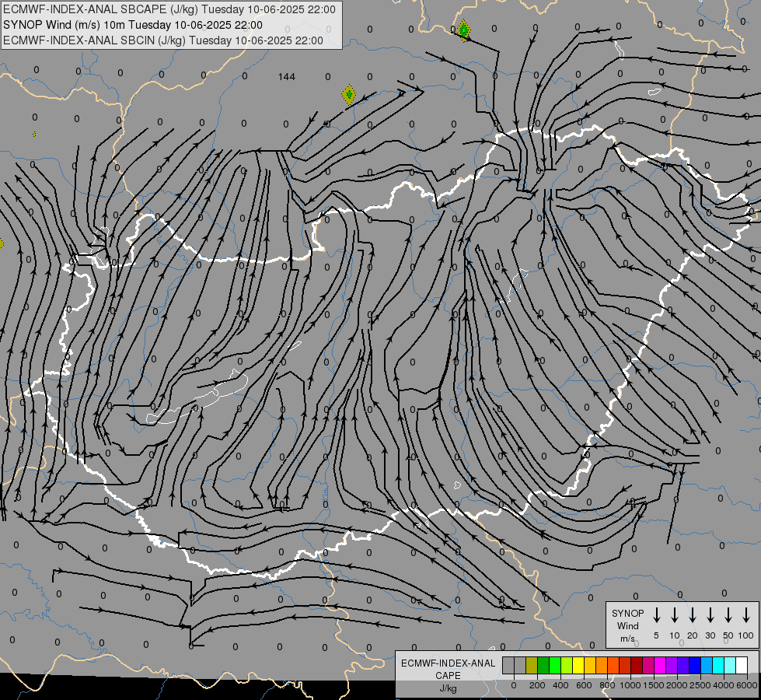This screenshot has width=761, height=700.
Task: Click the CAPE label in color legend
Action: tap(448, 676)
